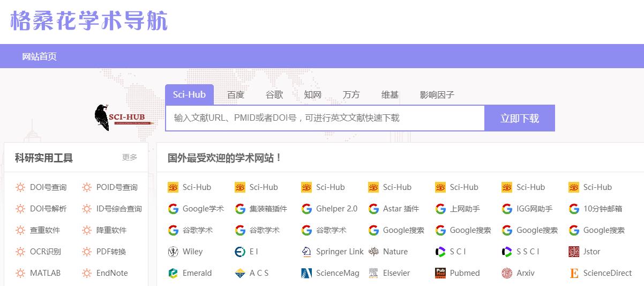Click the 科研实用工具 heading
644x286 pixels.
click(44, 158)
